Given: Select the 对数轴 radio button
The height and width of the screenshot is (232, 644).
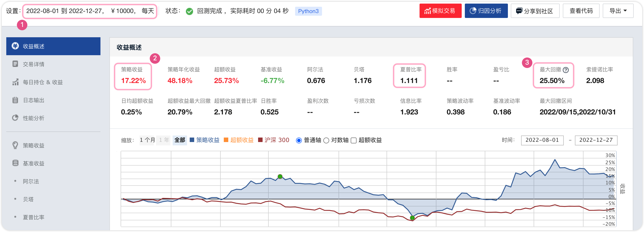Looking at the screenshot, I should click(x=326, y=140).
